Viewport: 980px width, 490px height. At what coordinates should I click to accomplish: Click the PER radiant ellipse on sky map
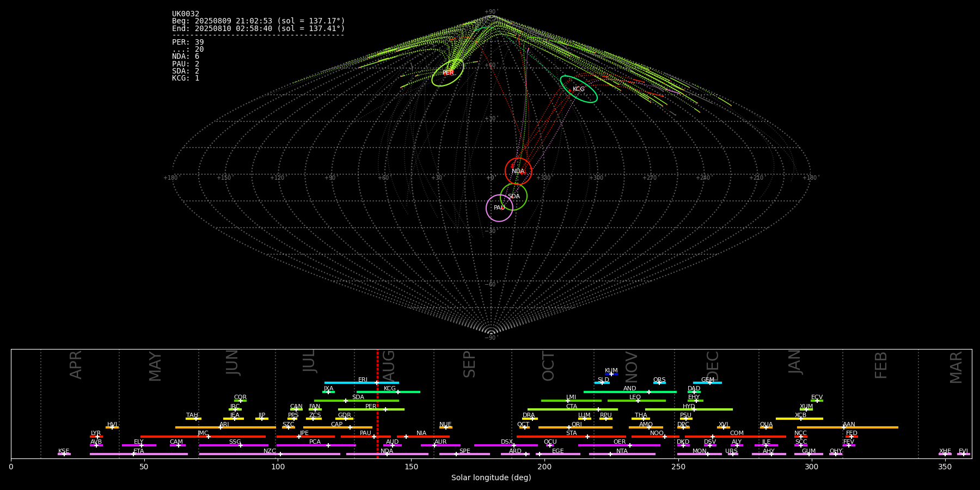[448, 73]
